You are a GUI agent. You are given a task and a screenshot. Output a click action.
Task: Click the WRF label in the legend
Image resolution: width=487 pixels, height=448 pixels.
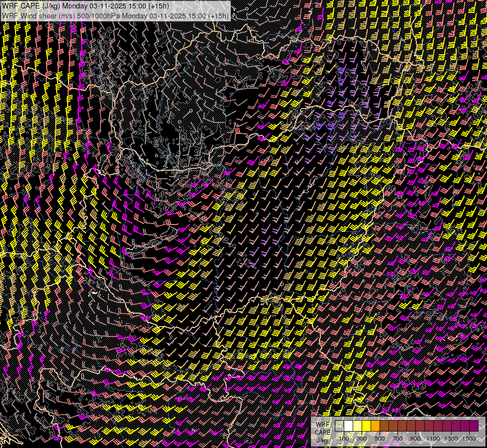pos(322,424)
